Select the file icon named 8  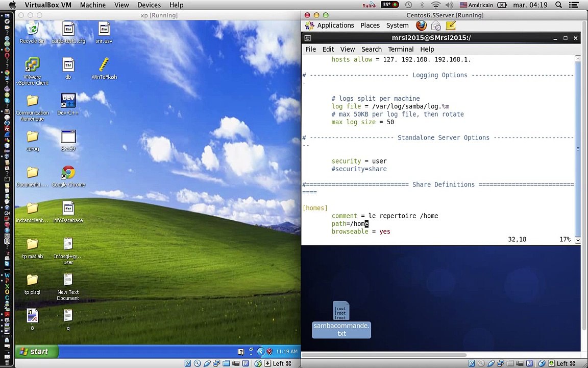32,319
